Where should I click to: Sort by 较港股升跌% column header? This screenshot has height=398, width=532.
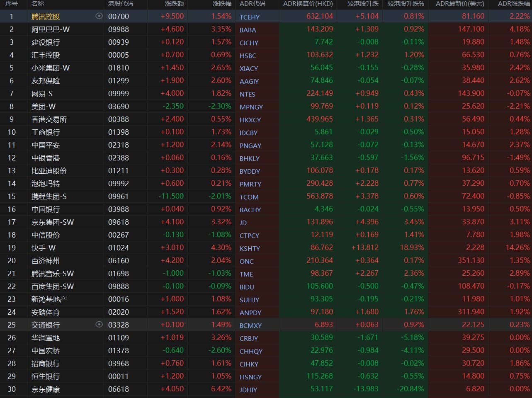click(x=406, y=4)
